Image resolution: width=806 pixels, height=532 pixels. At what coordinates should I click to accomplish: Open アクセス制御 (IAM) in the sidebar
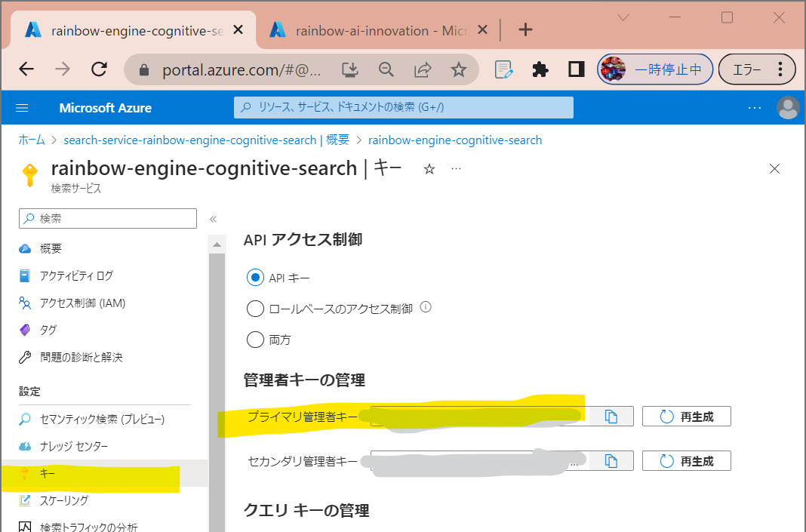tap(104, 303)
